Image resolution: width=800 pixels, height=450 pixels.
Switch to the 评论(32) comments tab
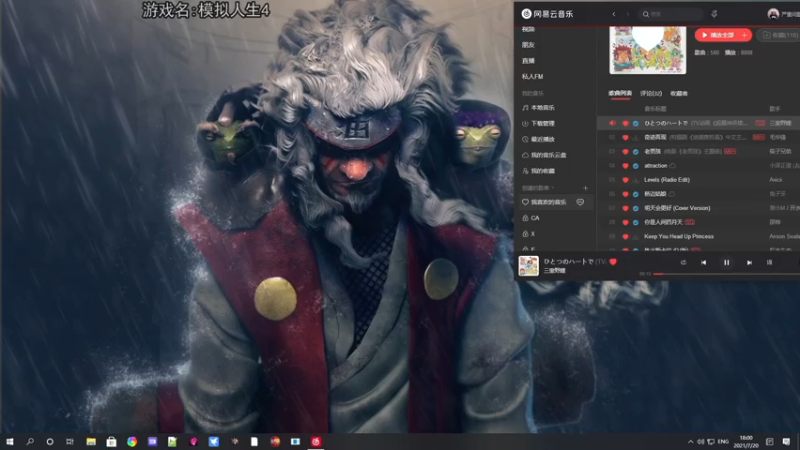pos(651,93)
